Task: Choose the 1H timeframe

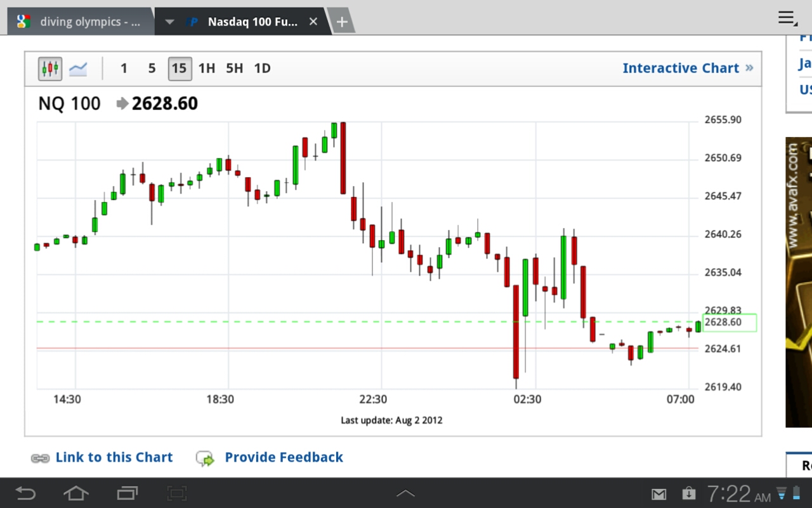Action: coord(207,69)
